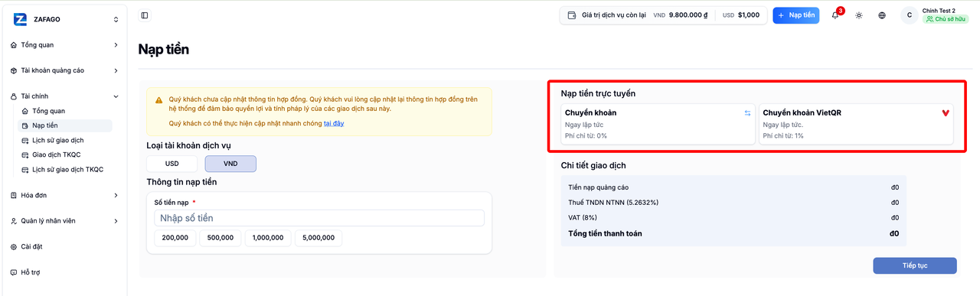Click the Hóa đơn icon
The height and width of the screenshot is (296, 980).
[x=14, y=195]
